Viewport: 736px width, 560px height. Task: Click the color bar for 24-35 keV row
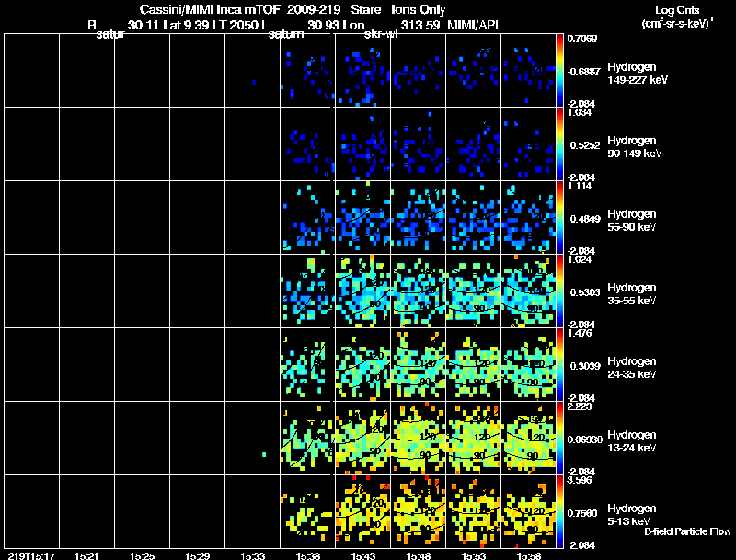[559, 364]
